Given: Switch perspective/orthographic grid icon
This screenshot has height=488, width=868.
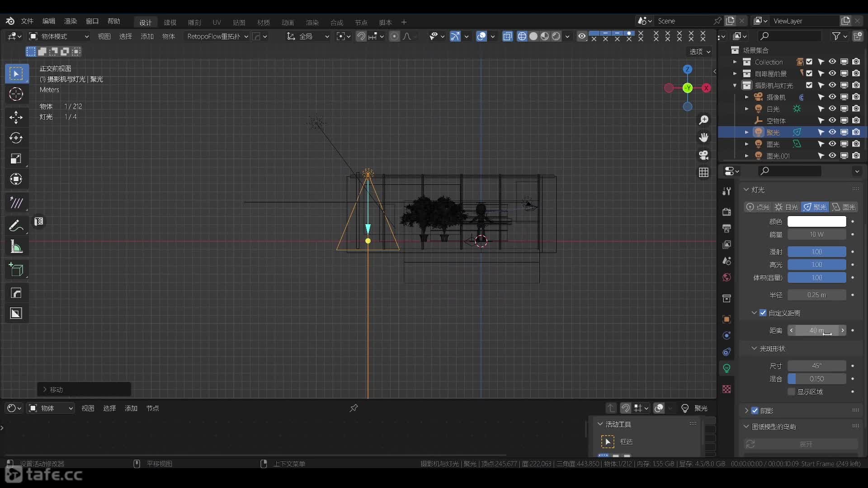Looking at the screenshot, I should coord(703,173).
